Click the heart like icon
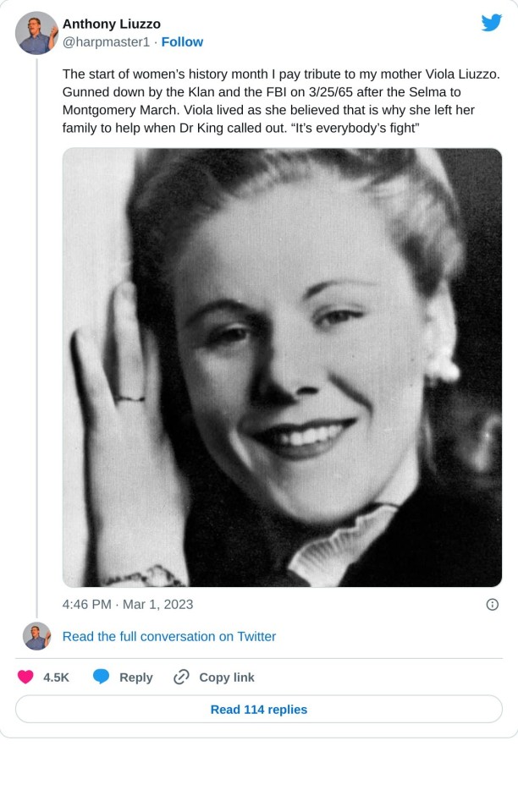This screenshot has height=812, width=518. click(x=25, y=677)
